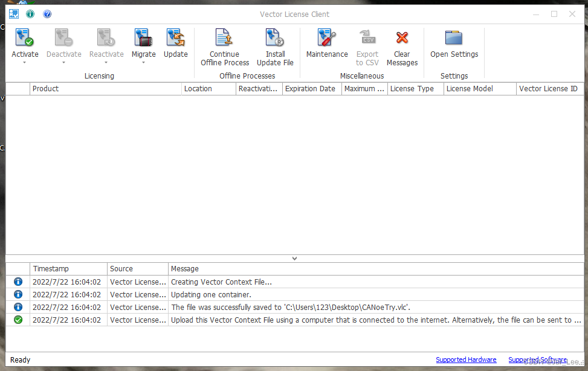This screenshot has width=588, height=371.
Task: Click the Export to CSV icon
Action: pos(367,37)
